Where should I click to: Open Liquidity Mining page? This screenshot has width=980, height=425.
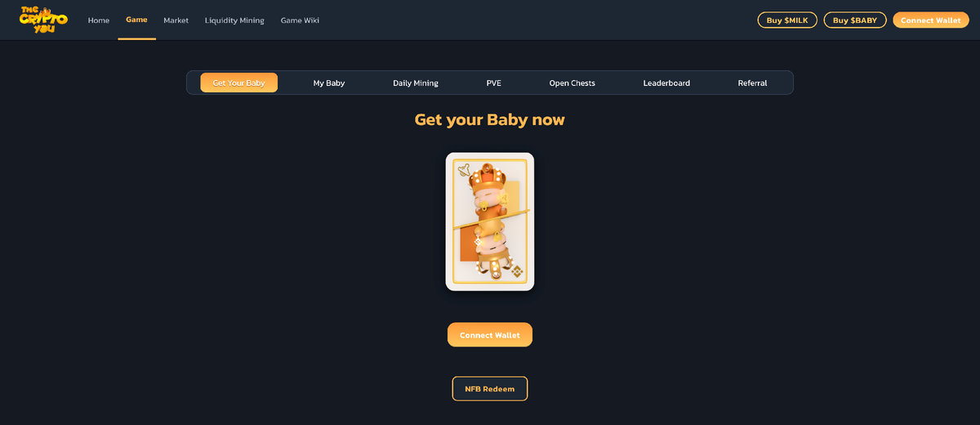tap(234, 20)
